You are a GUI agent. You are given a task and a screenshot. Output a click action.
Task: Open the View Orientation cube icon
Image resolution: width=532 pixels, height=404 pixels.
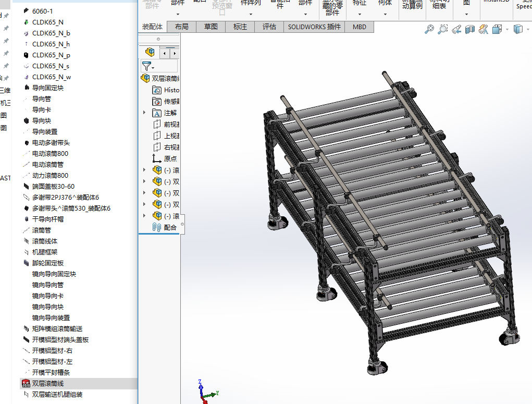(497, 30)
